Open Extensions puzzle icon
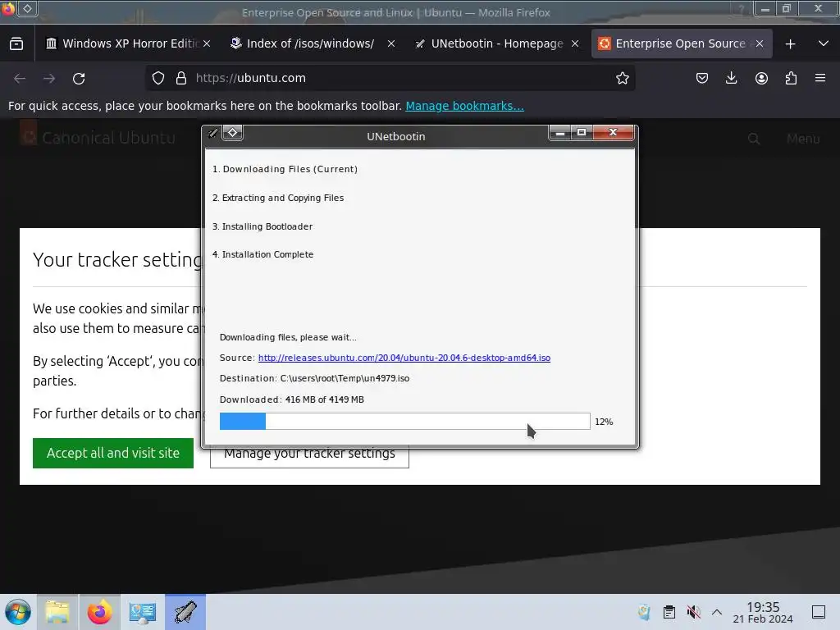 [x=791, y=78]
